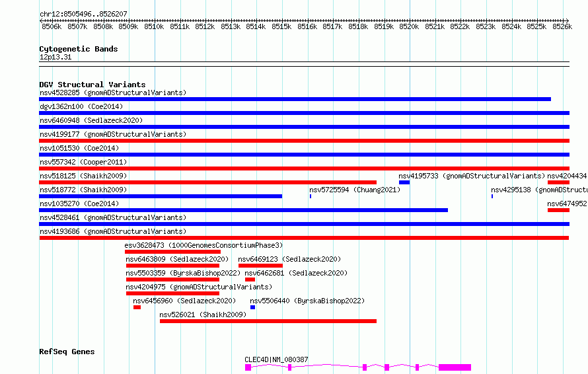Select nsv6469123 (Sedlazeck2020) label
The image size is (588, 374).
289,259
